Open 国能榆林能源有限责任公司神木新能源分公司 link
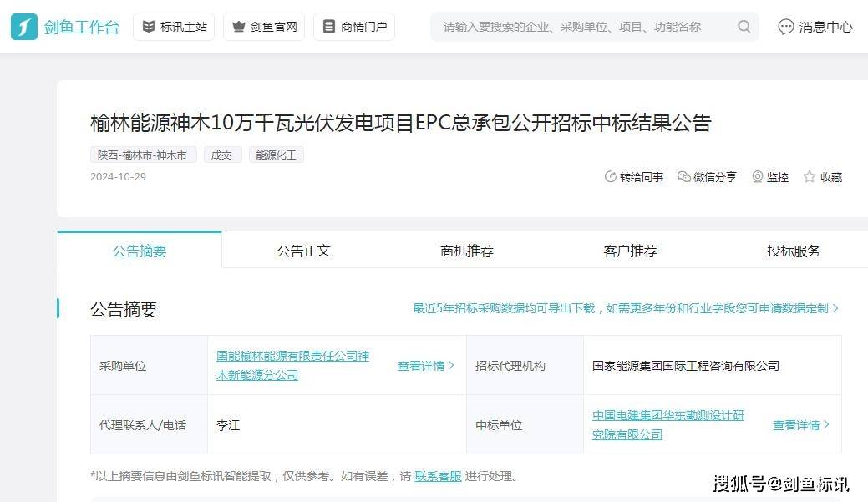 (292, 365)
